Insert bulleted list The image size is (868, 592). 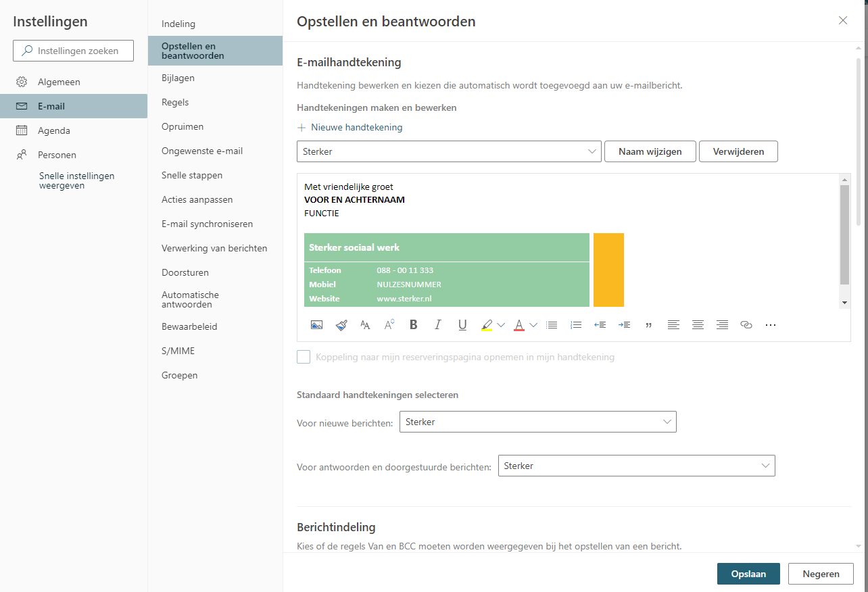[x=552, y=325]
